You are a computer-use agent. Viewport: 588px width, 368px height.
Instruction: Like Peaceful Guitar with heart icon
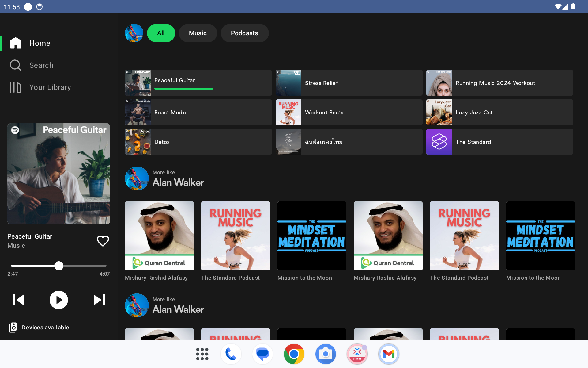click(103, 241)
